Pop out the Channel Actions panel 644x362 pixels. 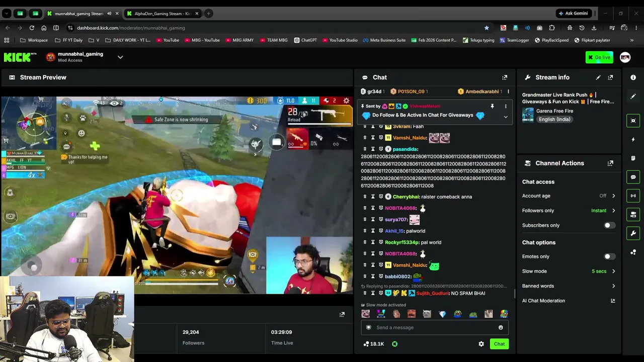[x=610, y=163]
